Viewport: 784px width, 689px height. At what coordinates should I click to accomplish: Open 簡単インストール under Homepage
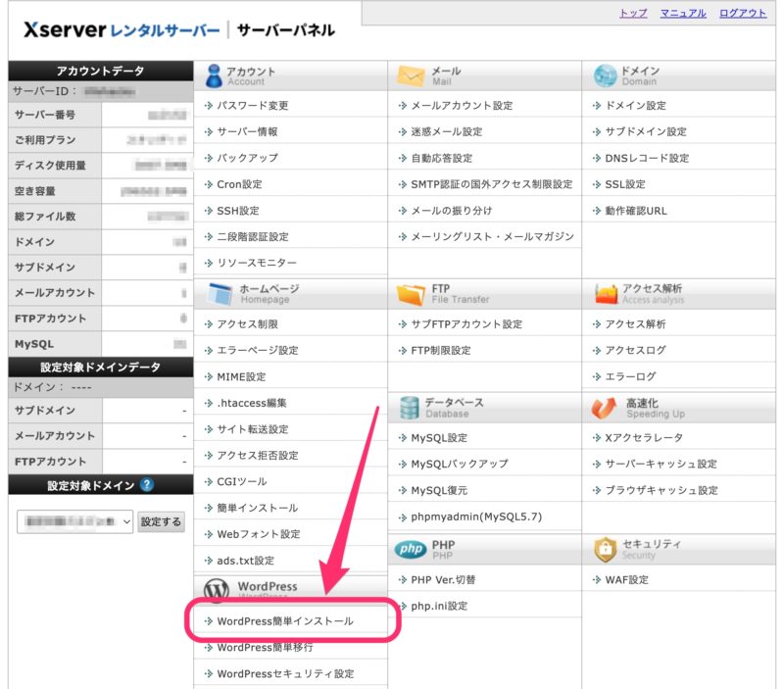pyautogui.click(x=258, y=508)
